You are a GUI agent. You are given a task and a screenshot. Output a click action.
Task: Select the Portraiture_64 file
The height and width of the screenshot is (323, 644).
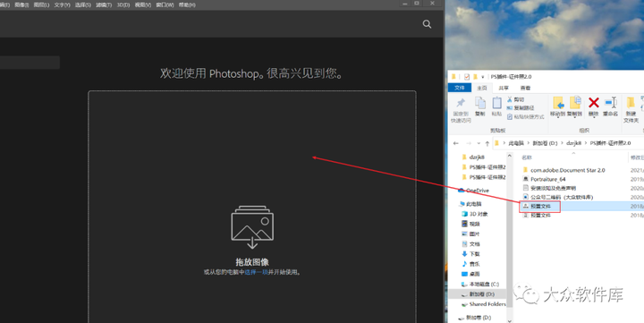548,179
